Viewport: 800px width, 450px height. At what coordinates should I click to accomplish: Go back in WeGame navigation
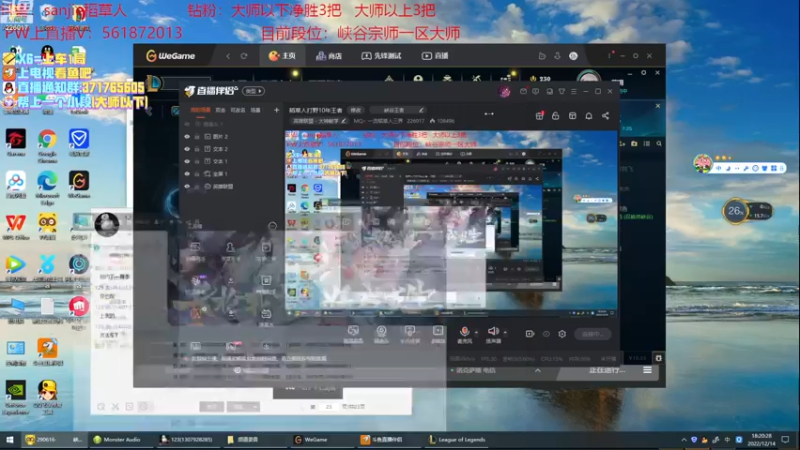[228, 56]
